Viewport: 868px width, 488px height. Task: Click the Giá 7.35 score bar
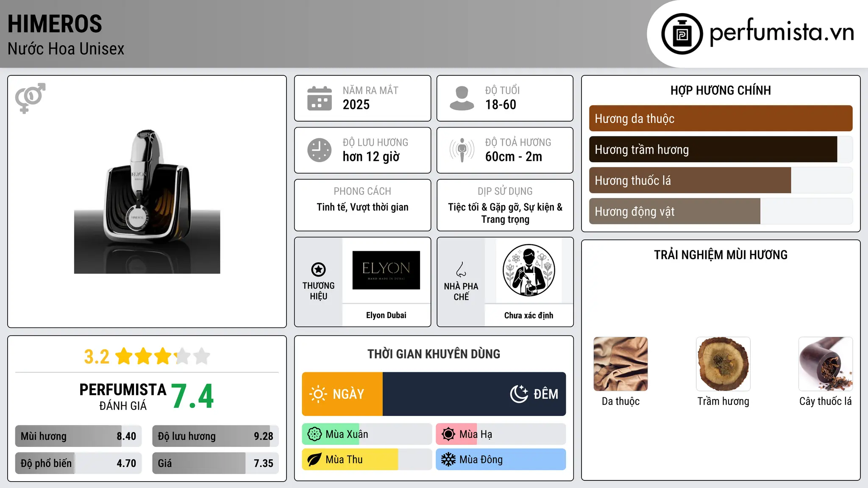click(215, 463)
